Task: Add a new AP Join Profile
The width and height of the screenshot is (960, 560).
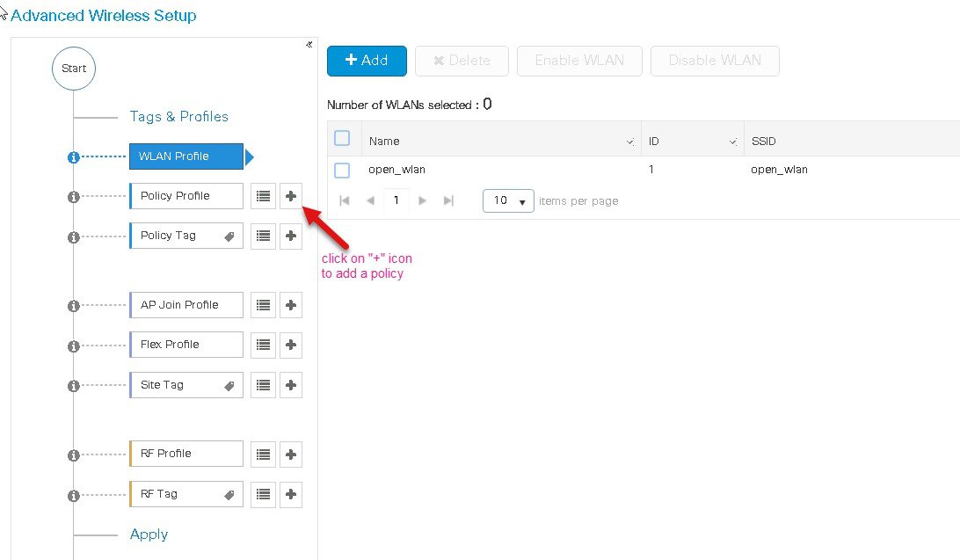Action: click(291, 305)
